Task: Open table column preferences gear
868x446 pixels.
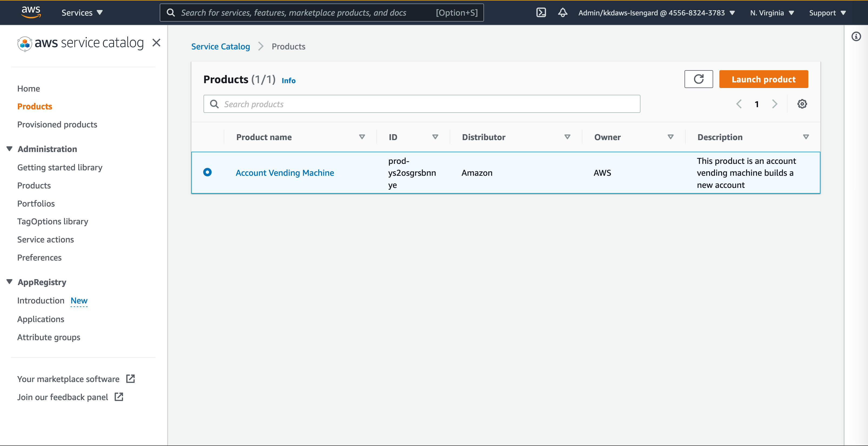Action: click(x=802, y=104)
